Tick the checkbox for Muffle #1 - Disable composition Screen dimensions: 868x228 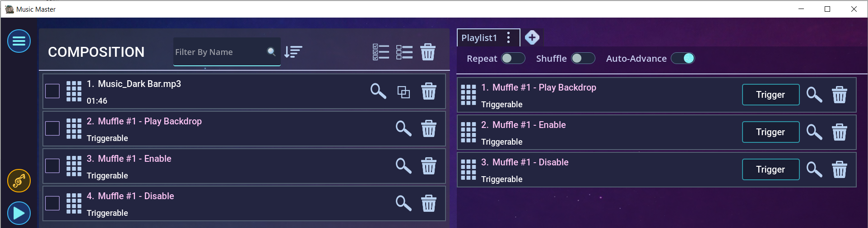(52, 203)
